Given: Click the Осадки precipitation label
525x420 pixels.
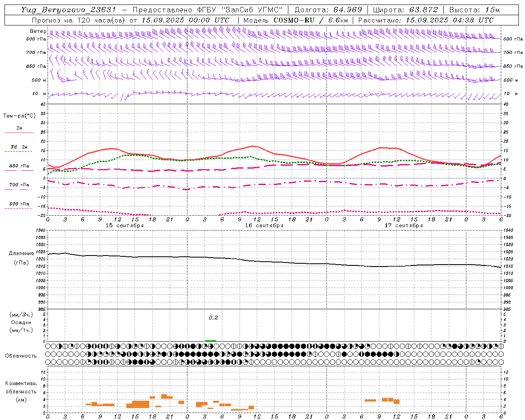Looking at the screenshot, I should 21,322.
